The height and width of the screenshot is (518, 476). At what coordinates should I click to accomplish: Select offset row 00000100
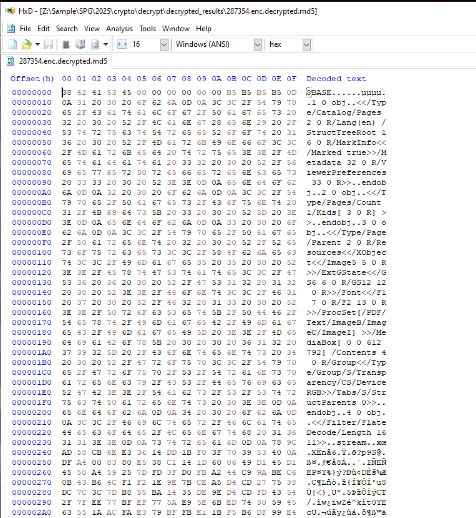point(32,252)
